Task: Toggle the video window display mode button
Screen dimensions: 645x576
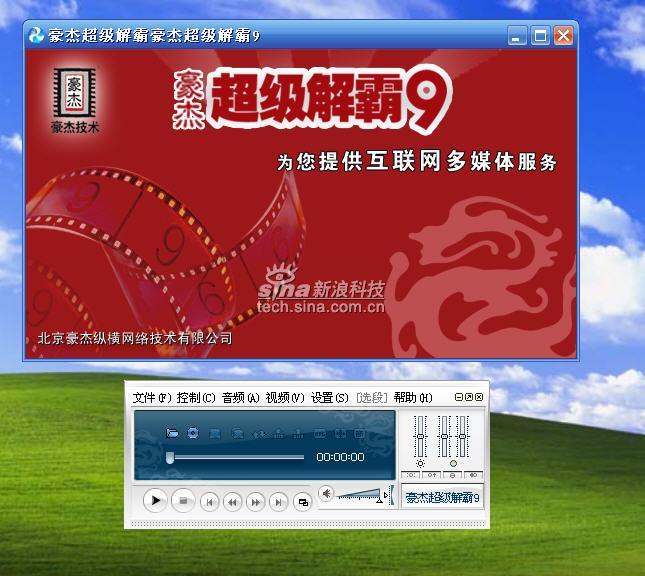Action: [x=303, y=502]
